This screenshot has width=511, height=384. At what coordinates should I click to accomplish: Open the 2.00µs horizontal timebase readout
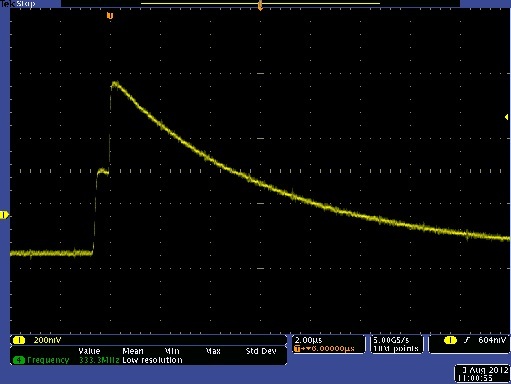coord(309,340)
